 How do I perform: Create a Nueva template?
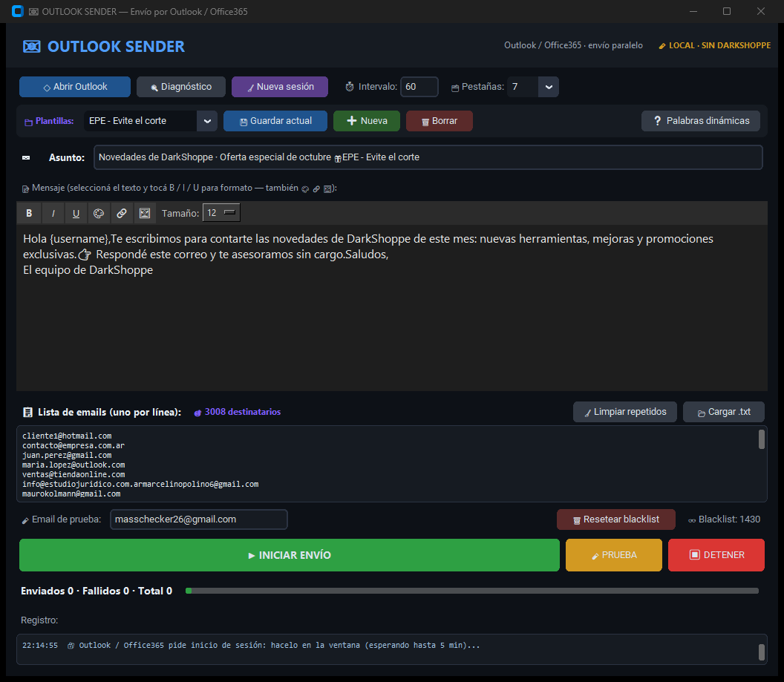coord(367,121)
